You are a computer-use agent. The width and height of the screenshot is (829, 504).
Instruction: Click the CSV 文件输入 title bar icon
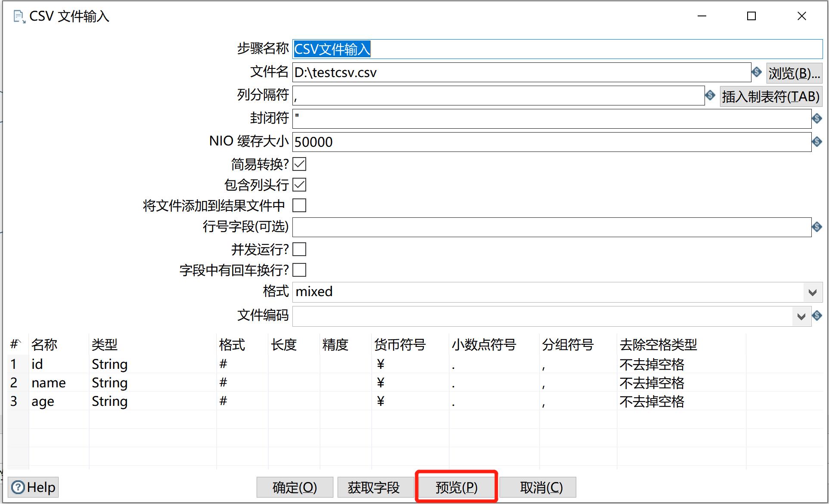pyautogui.click(x=19, y=17)
